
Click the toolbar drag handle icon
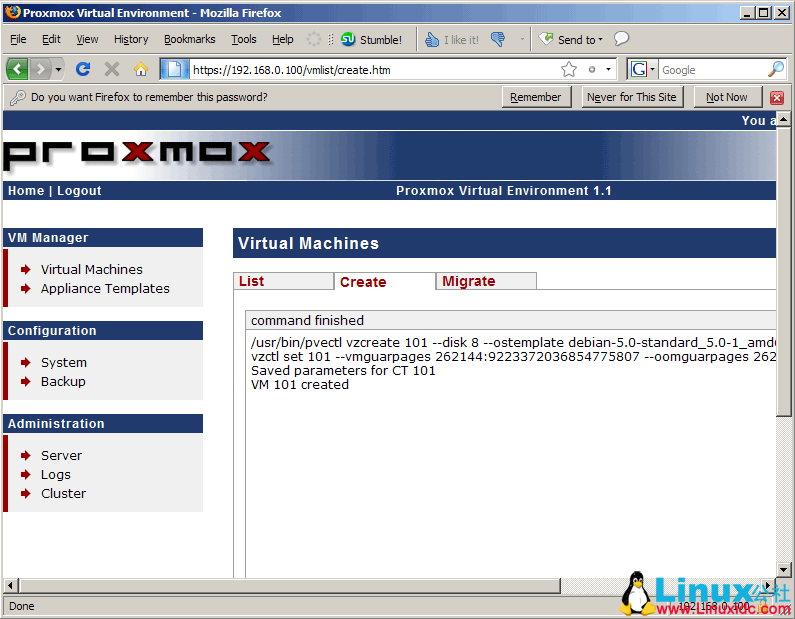(331, 39)
